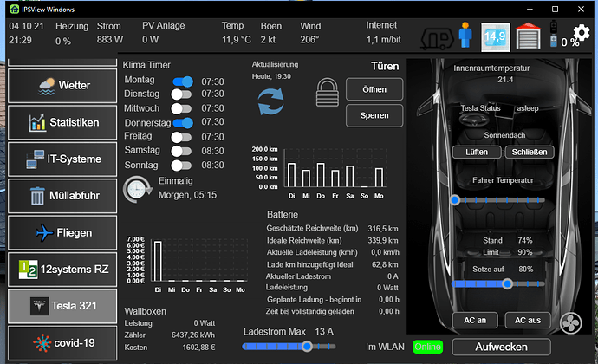Click the Sperren doors button
This screenshot has width=598, height=364.
[374, 115]
